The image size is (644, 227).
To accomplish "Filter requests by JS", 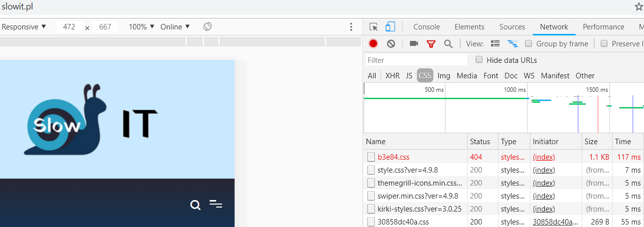I will coord(409,76).
